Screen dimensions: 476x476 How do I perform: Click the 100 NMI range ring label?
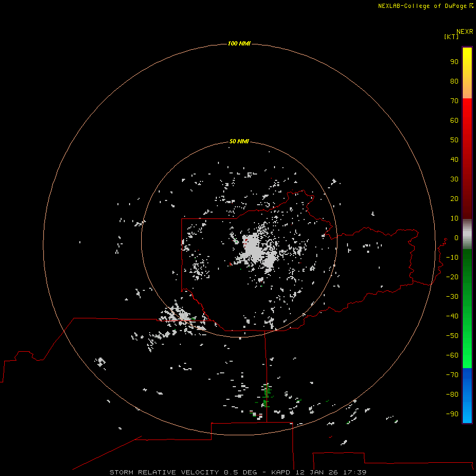[x=239, y=44]
